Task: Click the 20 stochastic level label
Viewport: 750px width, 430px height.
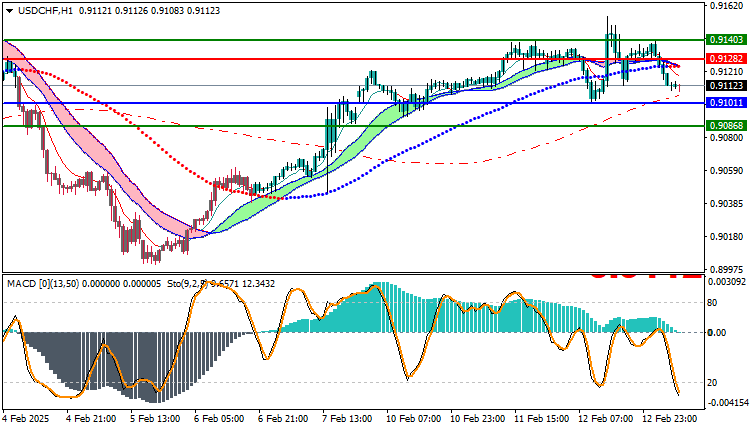Action: tap(712, 383)
